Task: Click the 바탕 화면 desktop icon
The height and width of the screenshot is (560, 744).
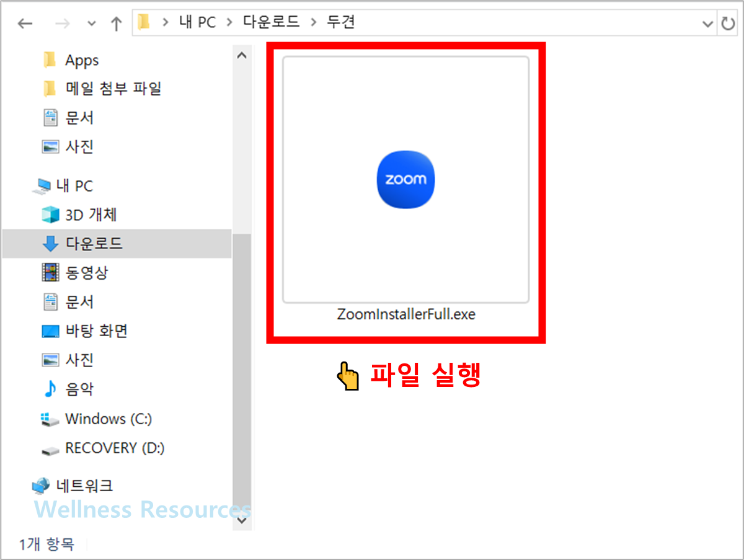Action: (50, 331)
